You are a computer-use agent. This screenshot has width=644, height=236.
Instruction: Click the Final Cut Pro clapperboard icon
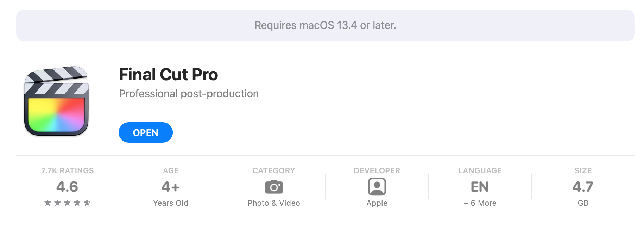(56, 101)
